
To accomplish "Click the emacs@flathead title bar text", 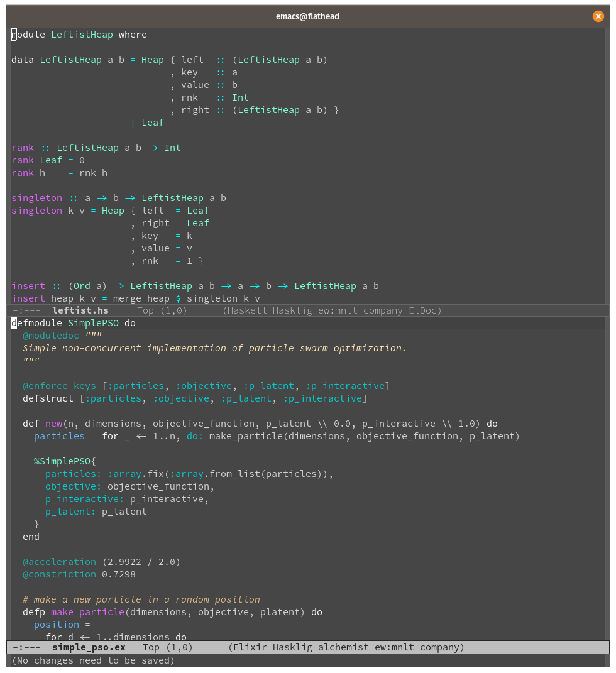I will point(307,16).
